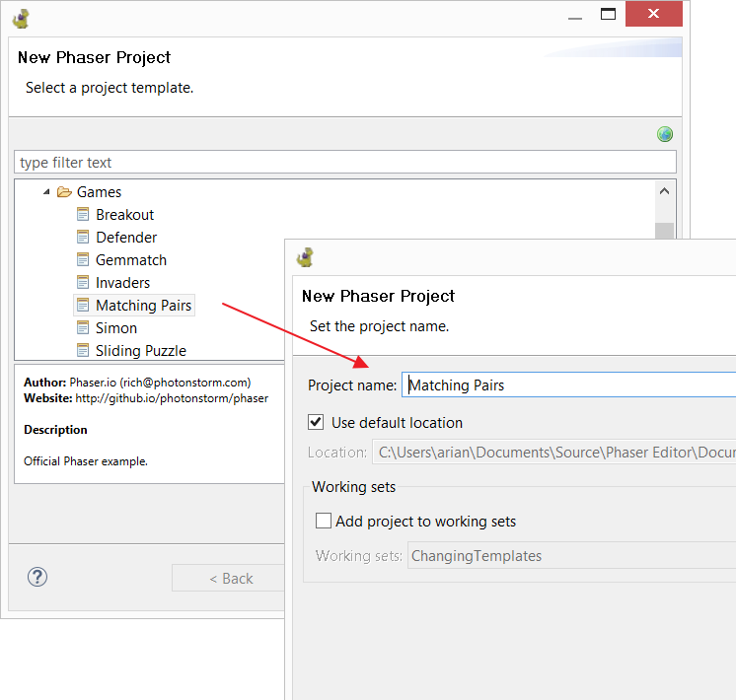This screenshot has width=736, height=700.
Task: Click the author email rich@photonstorm.com text
Action: pyautogui.click(x=185, y=383)
